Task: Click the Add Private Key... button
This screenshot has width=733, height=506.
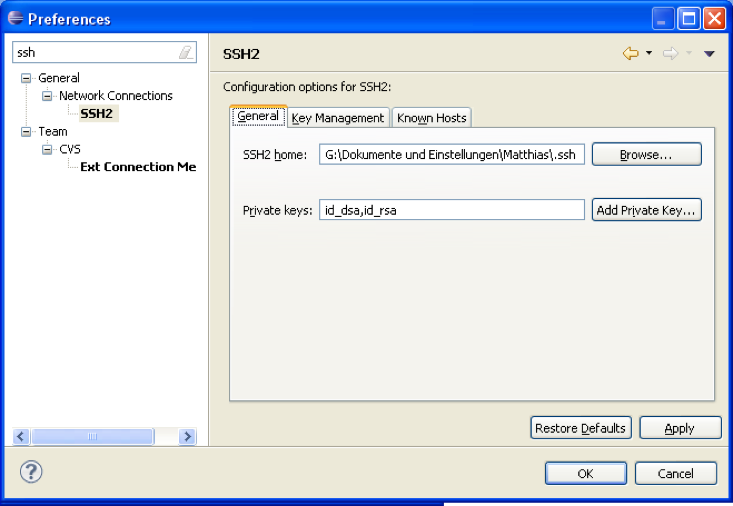Action: (646, 210)
